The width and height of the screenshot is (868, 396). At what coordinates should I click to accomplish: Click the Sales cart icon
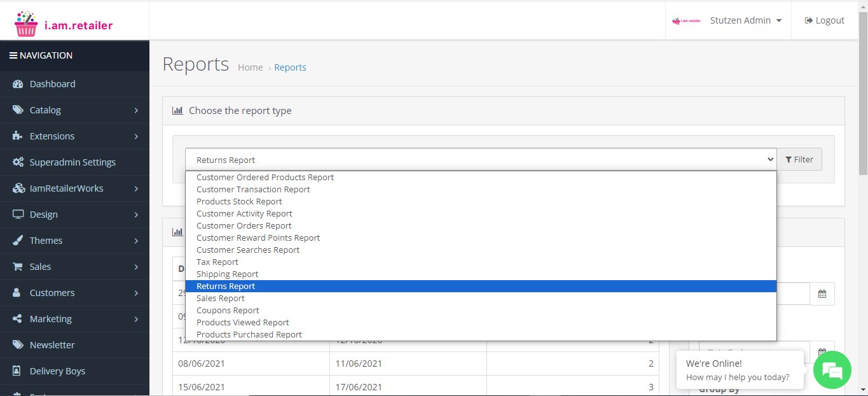pyautogui.click(x=18, y=267)
